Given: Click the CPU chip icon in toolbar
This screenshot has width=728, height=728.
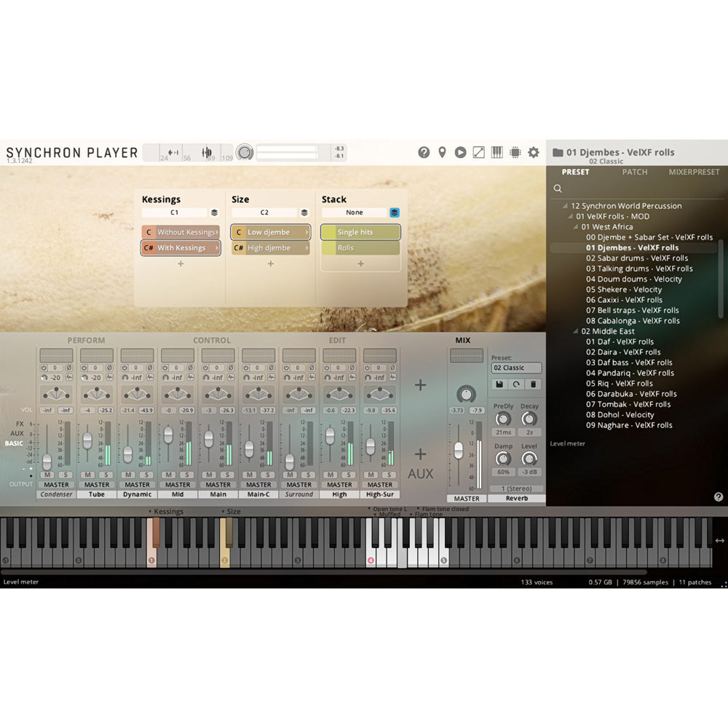Looking at the screenshot, I should point(515,152).
